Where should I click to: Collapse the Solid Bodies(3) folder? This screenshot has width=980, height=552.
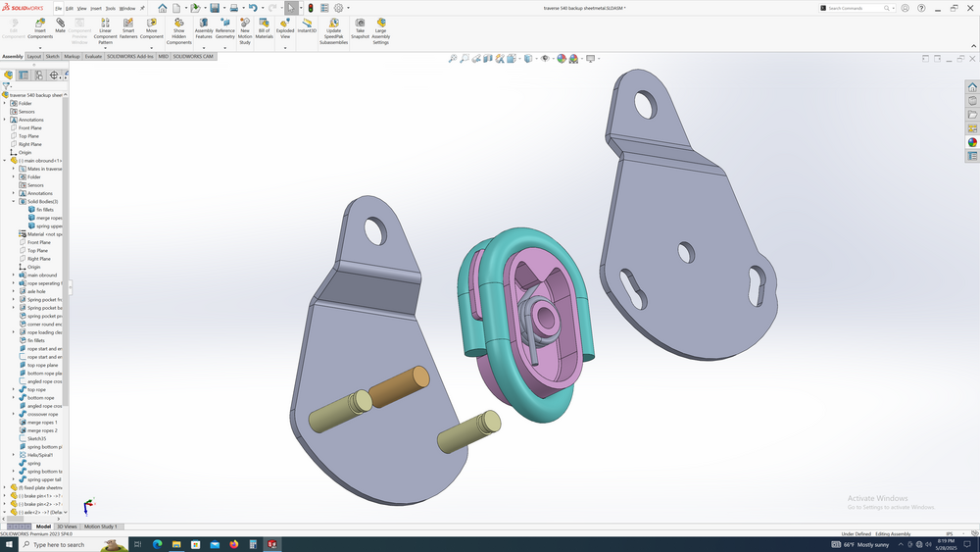point(14,202)
